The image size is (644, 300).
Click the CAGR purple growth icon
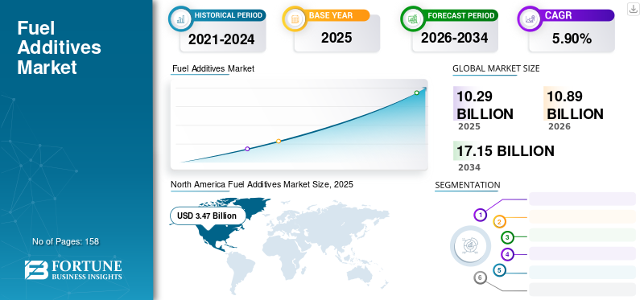530,18
